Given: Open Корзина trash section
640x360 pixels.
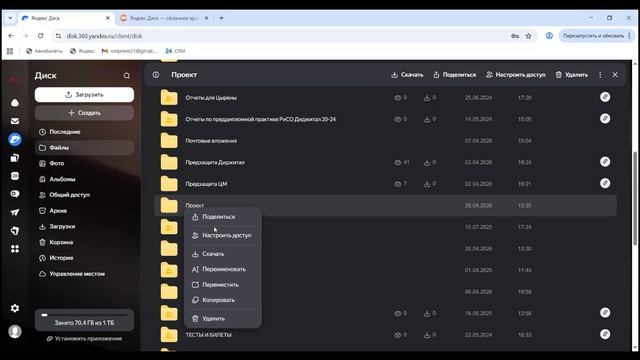Looking at the screenshot, I should pyautogui.click(x=84, y=242).
